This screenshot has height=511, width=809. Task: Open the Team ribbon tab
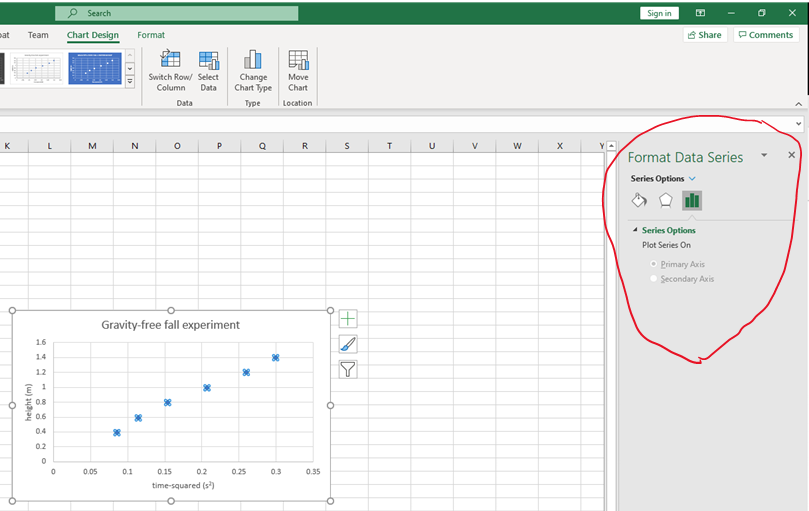38,35
